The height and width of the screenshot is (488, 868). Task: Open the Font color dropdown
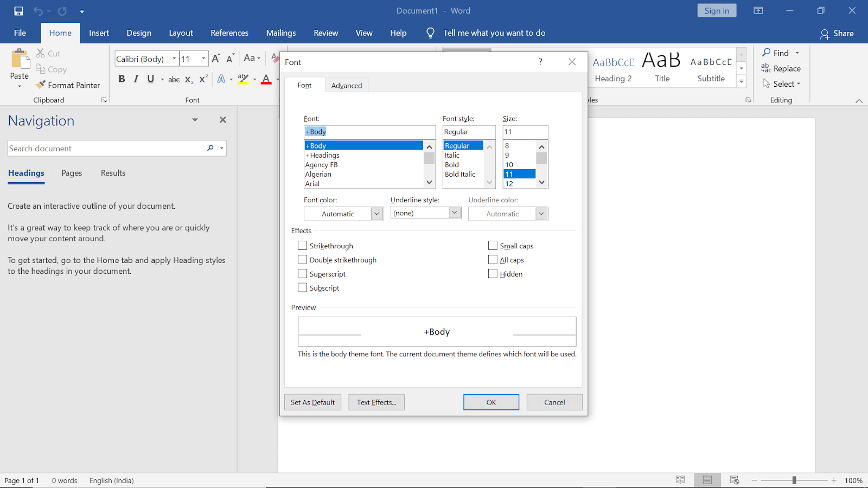[376, 213]
